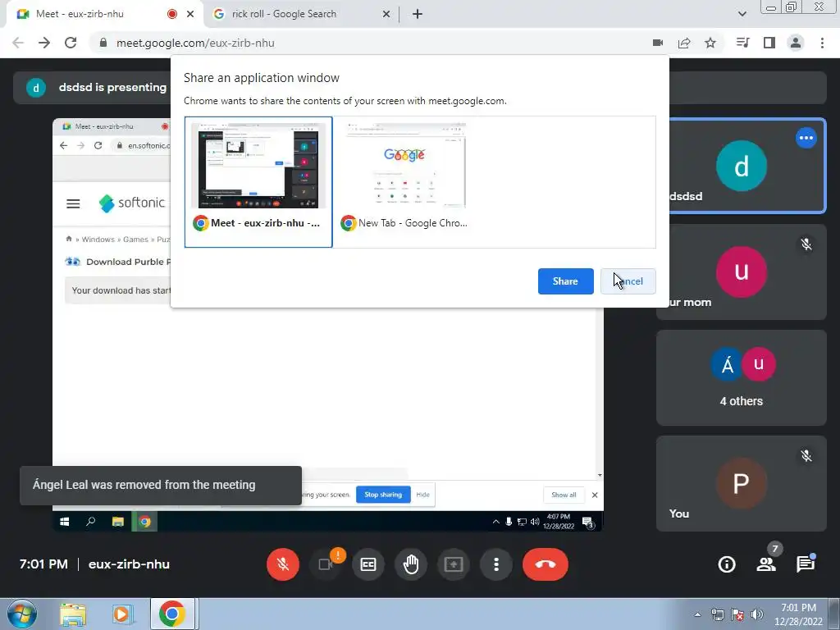This screenshot has width=840, height=630.
Task: Toggle closed captions button
Action: pyautogui.click(x=368, y=564)
